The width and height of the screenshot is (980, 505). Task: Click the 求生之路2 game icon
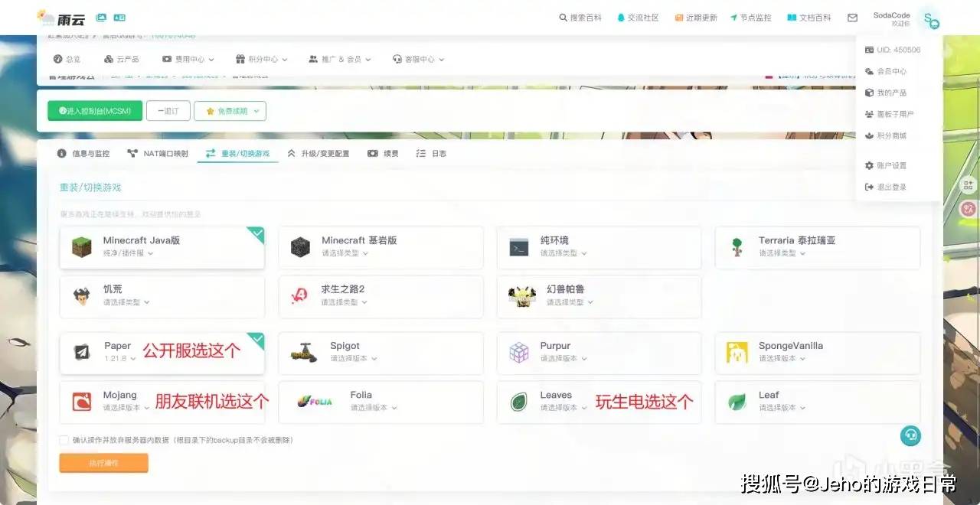pyautogui.click(x=300, y=296)
